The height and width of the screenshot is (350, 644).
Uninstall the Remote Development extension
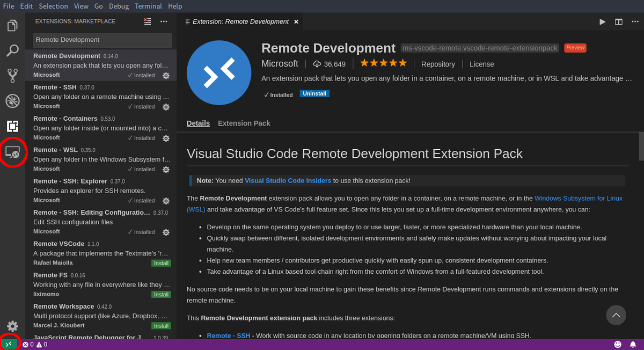pyautogui.click(x=314, y=93)
